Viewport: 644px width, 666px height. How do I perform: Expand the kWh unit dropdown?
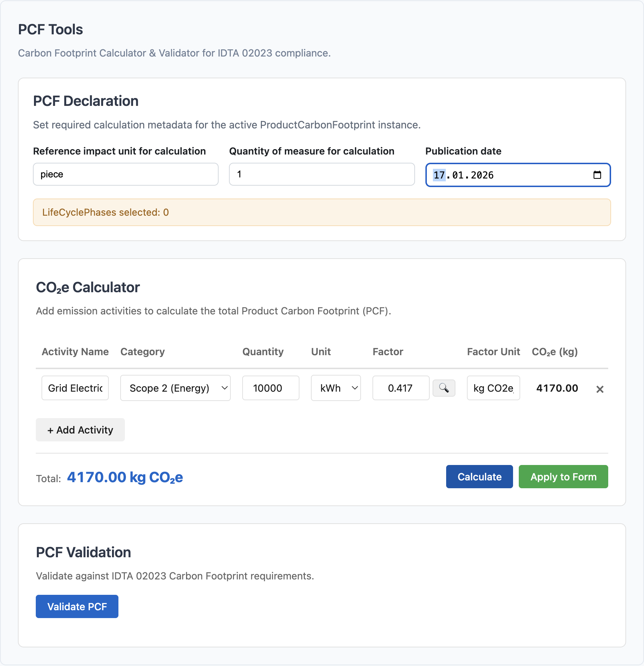pyautogui.click(x=336, y=388)
